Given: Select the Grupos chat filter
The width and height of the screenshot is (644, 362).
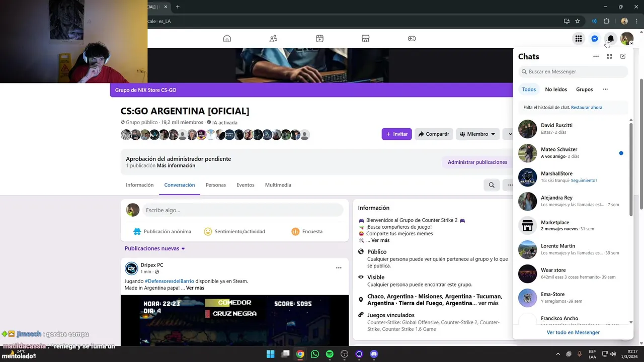Looking at the screenshot, I should click(584, 89).
